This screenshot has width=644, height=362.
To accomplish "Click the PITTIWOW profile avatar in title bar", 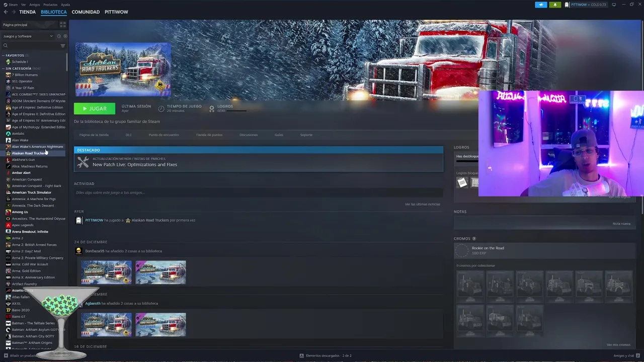I will coord(567,5).
